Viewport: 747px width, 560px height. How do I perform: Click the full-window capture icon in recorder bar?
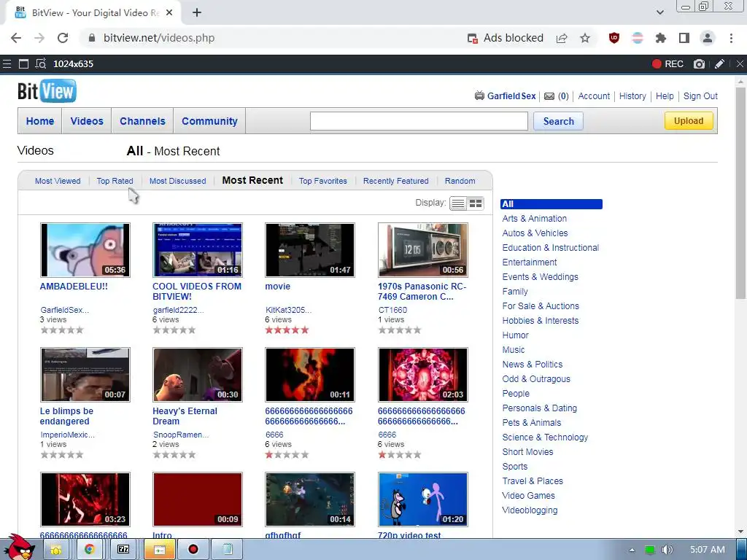click(23, 64)
